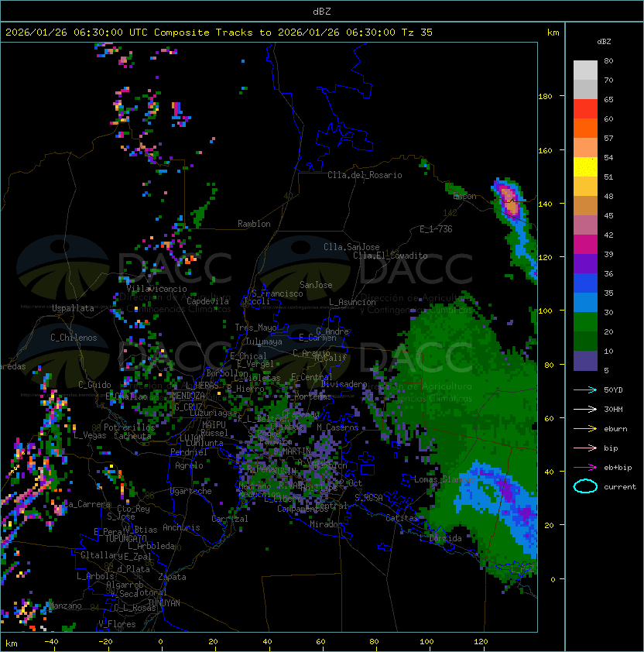Click the L_Asuncion place label
Image resolution: width=644 pixels, height=652 pixels.
click(x=352, y=302)
